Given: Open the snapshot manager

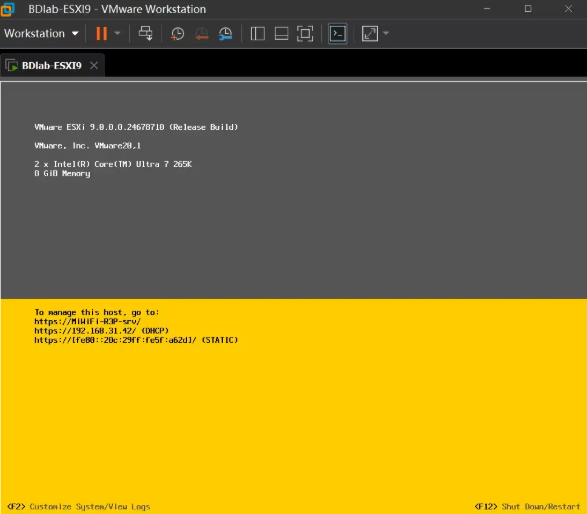Looking at the screenshot, I should pyautogui.click(x=225, y=34).
